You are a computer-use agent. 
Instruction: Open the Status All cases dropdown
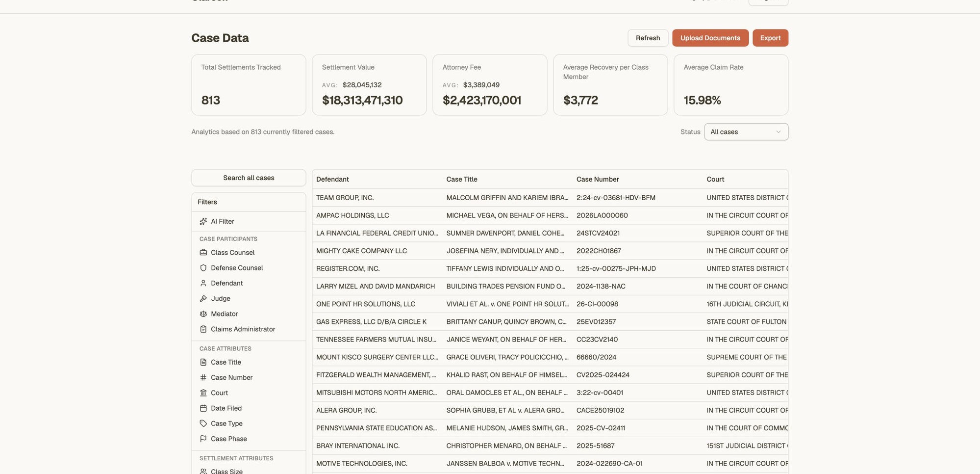click(746, 132)
